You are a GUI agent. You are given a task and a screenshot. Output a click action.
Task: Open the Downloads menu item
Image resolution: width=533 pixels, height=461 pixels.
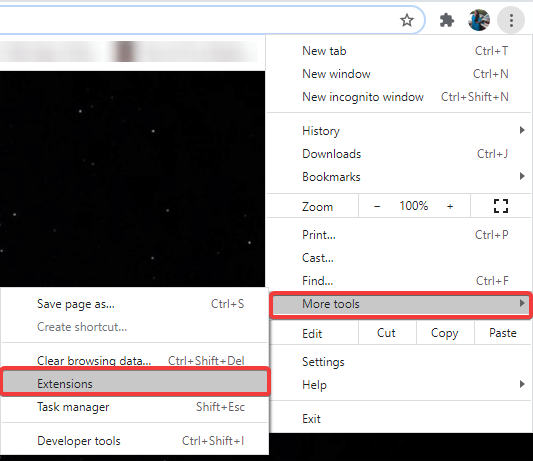tap(400, 154)
